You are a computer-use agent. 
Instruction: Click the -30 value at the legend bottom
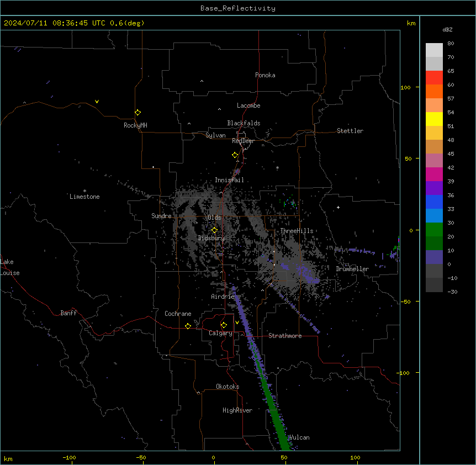click(452, 292)
